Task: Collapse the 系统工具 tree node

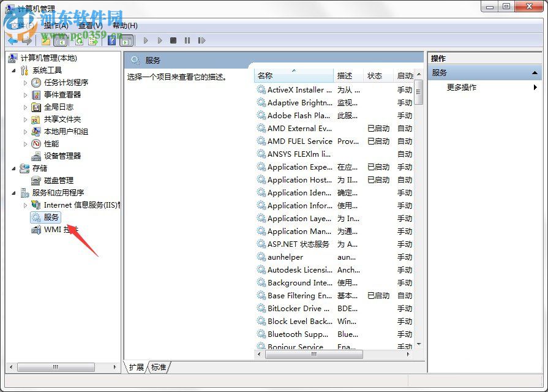Action: [14, 70]
